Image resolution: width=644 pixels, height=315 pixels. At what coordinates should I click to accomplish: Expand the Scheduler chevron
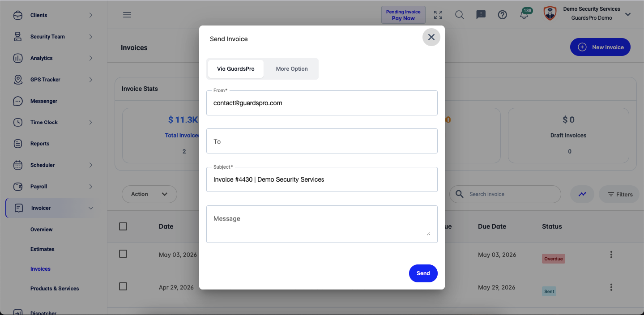[x=91, y=165]
